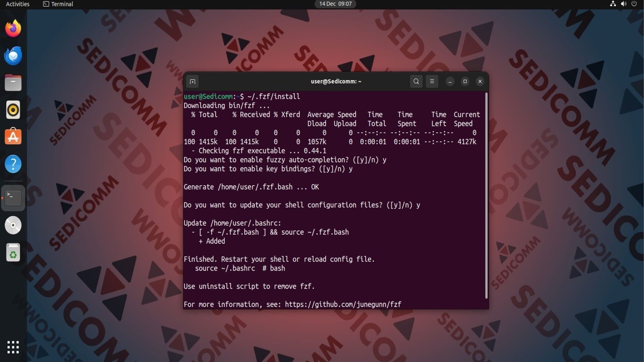Click the github.com/junegunn/fzf link
Screen dimensions: 644x362
pyautogui.click(x=343, y=304)
